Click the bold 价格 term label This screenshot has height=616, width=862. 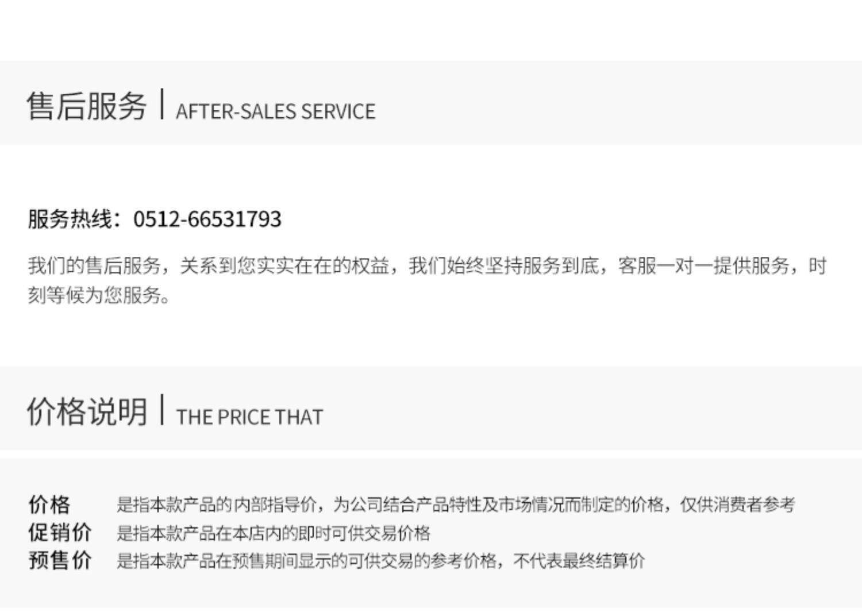[x=49, y=505]
